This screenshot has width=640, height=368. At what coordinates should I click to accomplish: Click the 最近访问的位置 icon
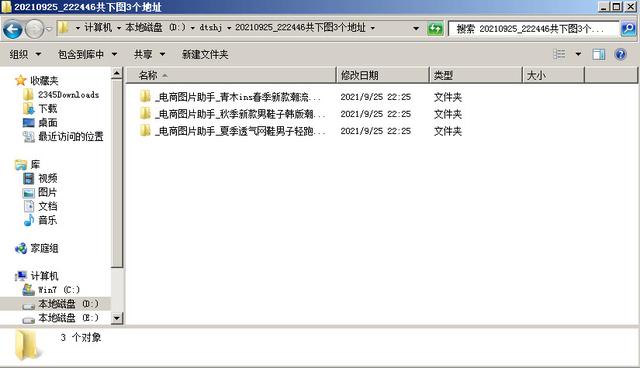point(29,137)
